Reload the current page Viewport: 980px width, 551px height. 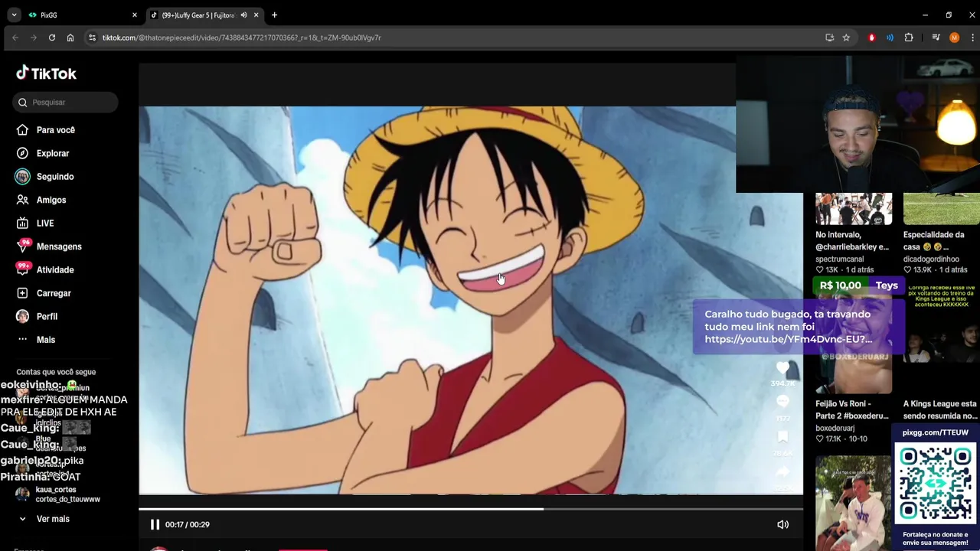52,37
